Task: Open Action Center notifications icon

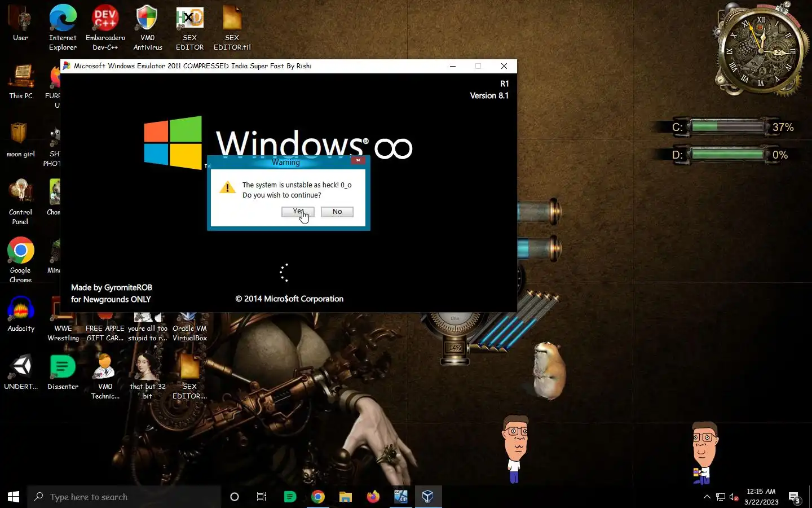Action: [795, 497]
